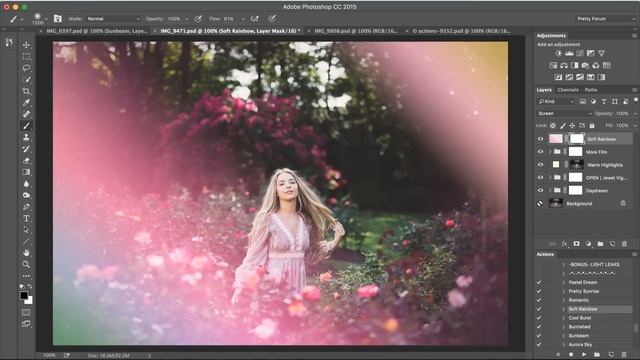The width and height of the screenshot is (640, 360).
Task: Switch to the IMG_9806.psd document tab
Action: coord(356,31)
